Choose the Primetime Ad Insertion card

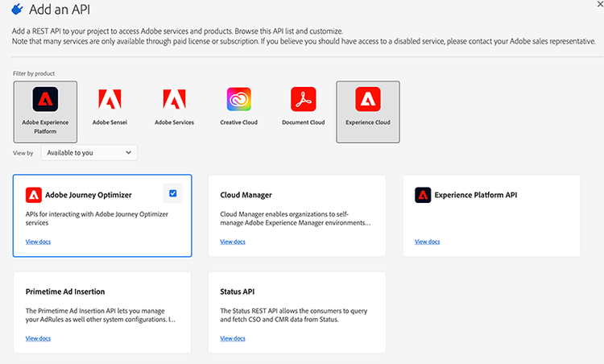102,312
